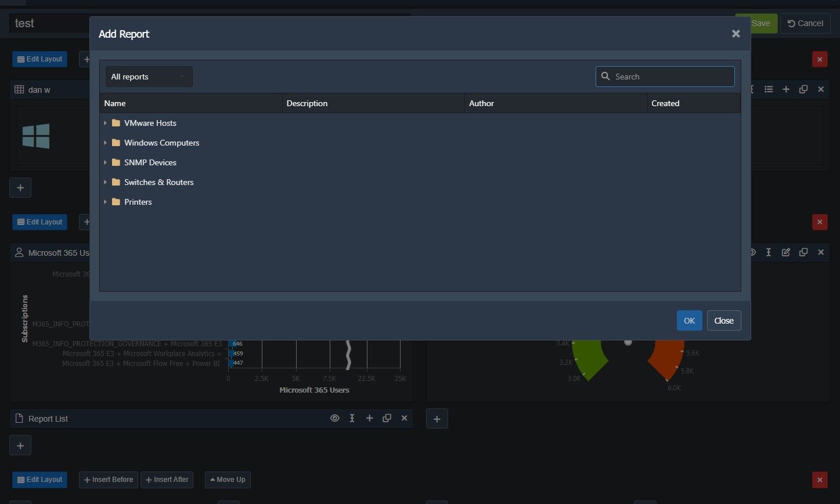Remove Report List widget with X icon
This screenshot has height=504, width=840.
tap(405, 418)
